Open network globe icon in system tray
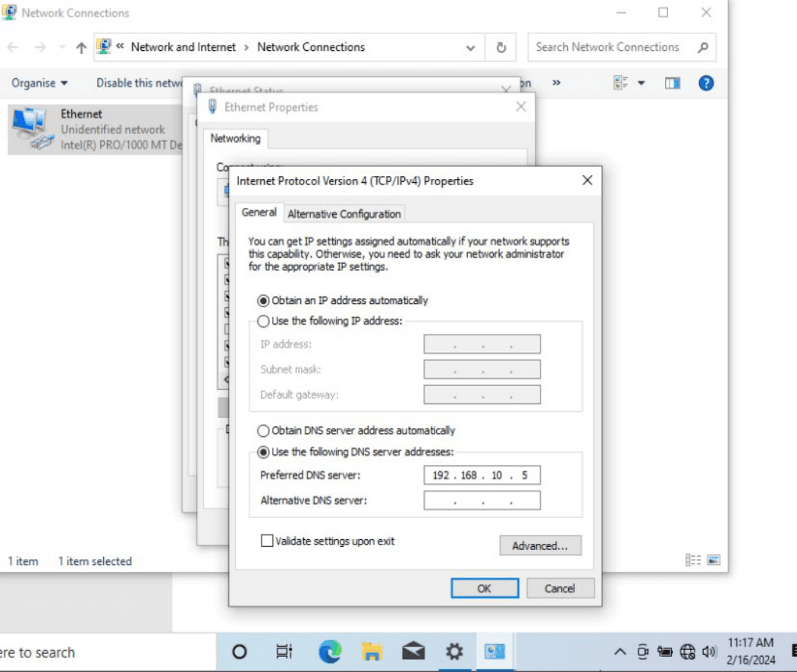Image resolution: width=797 pixels, height=672 pixels. coord(687,652)
